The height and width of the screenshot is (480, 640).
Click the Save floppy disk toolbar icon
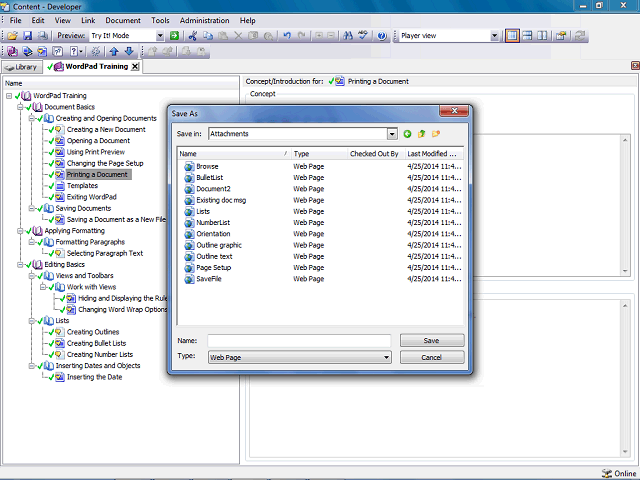[27, 36]
